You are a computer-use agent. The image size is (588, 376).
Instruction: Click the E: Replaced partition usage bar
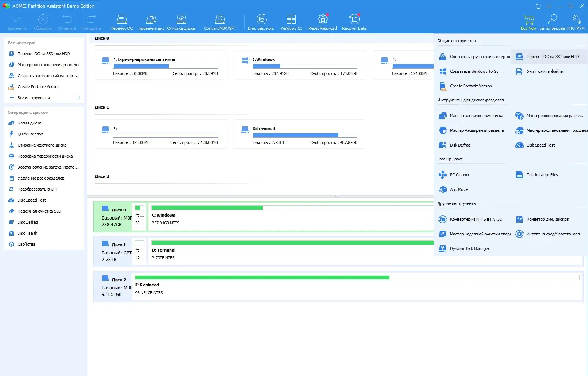click(357, 278)
